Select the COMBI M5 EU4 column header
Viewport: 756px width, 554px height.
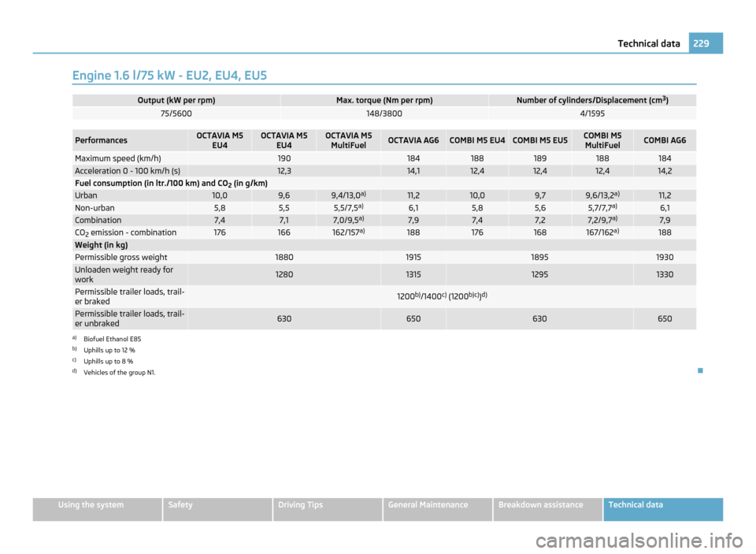click(477, 140)
